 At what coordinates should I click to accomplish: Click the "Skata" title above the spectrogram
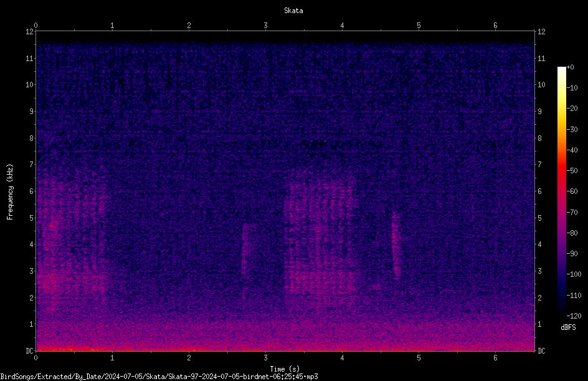point(293,11)
